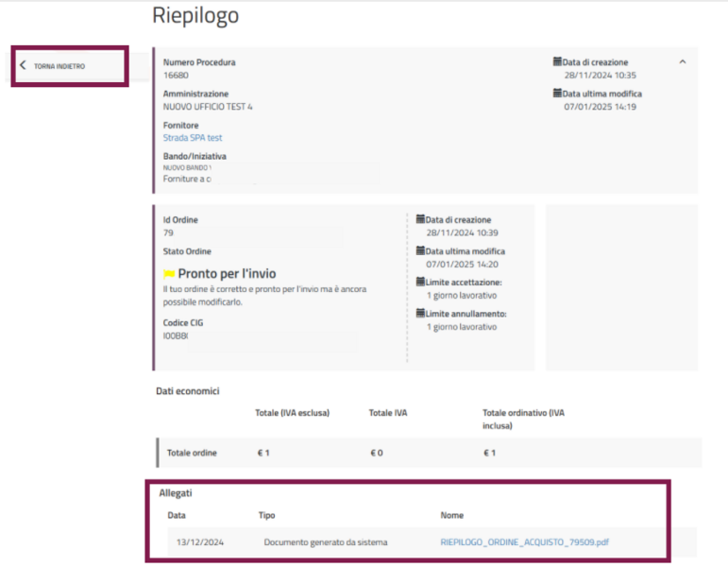Click the Tipo column header in Allegati
The image size is (728, 567).
[266, 516]
